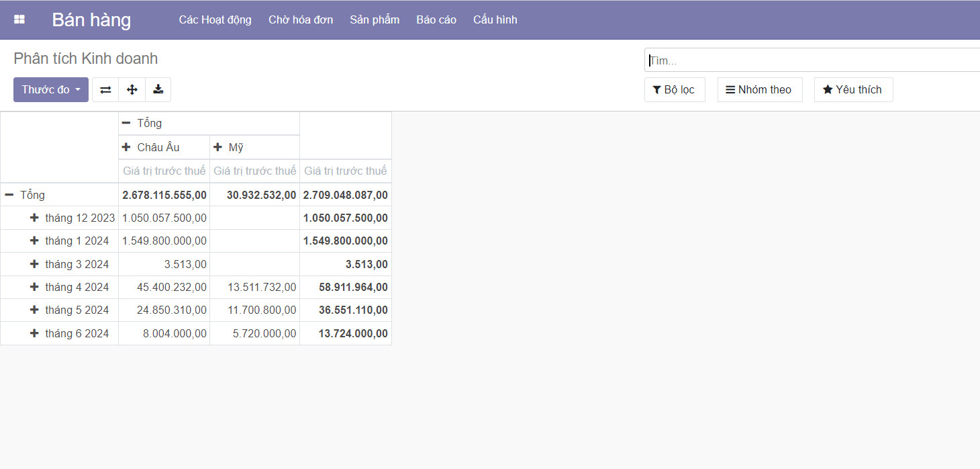Open the Báo cáo menu
980x469 pixels.
[x=436, y=19]
